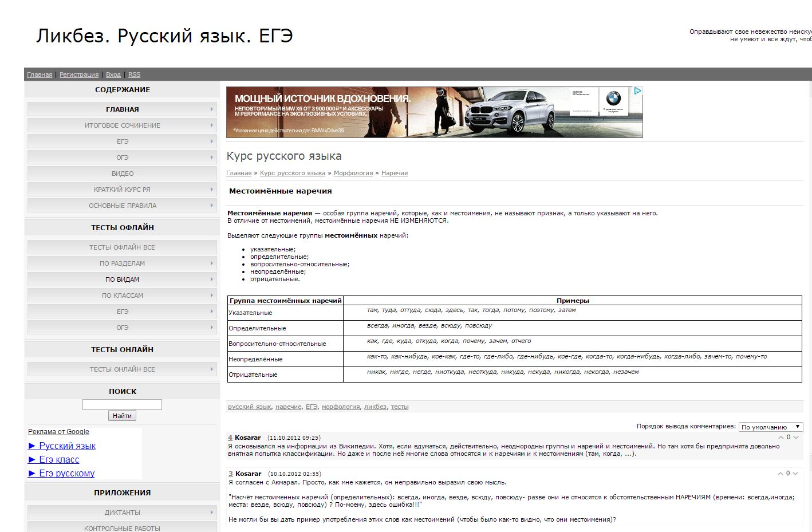Focus the search input field
The image size is (812, 532).
122,405
